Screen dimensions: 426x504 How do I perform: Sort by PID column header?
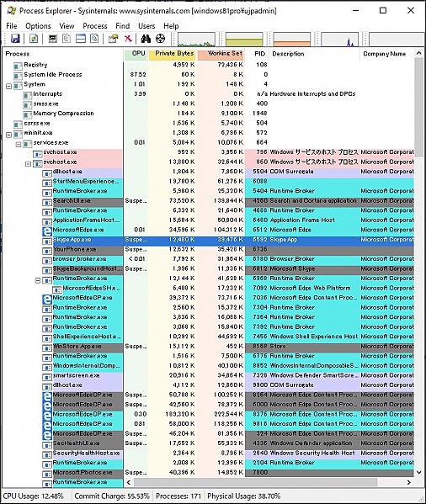coord(258,54)
